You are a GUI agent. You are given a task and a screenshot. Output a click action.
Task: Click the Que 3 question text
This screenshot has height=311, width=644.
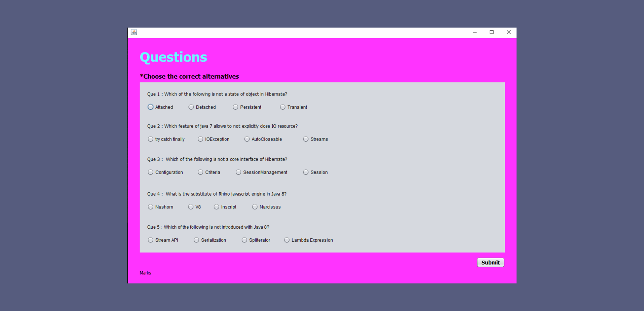pos(217,159)
